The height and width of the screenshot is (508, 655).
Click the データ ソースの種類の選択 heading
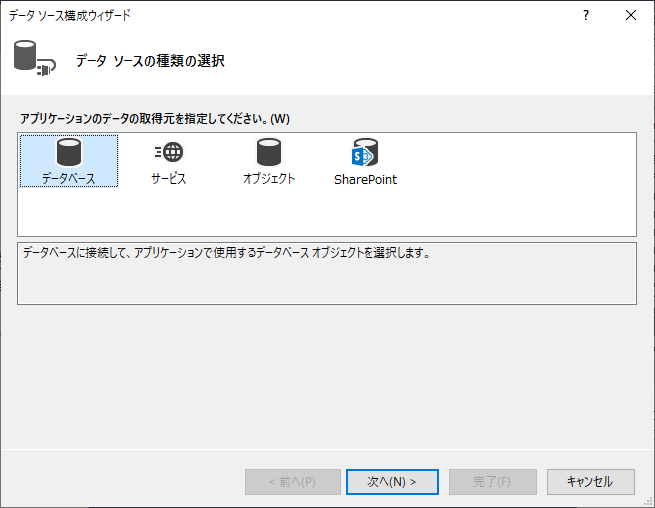150,61
